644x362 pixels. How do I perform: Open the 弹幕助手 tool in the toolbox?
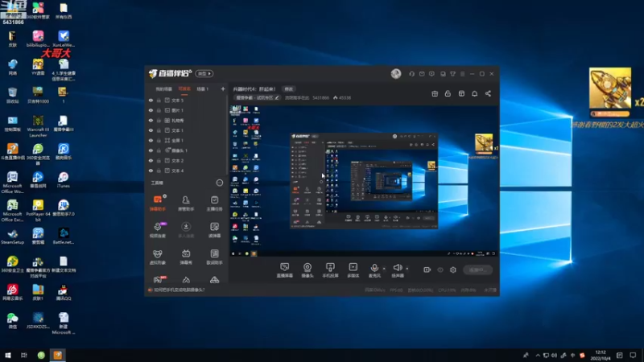(x=158, y=203)
